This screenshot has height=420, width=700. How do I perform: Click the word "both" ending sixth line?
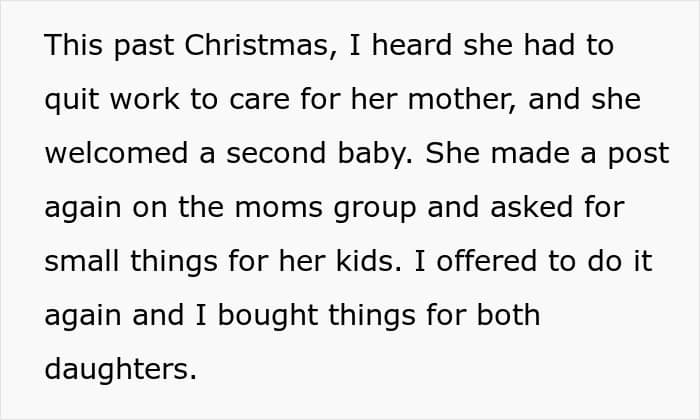click(x=508, y=315)
